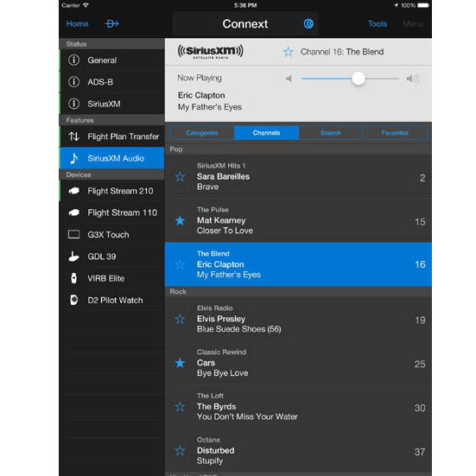Switch to the Channels tab

tap(266, 133)
